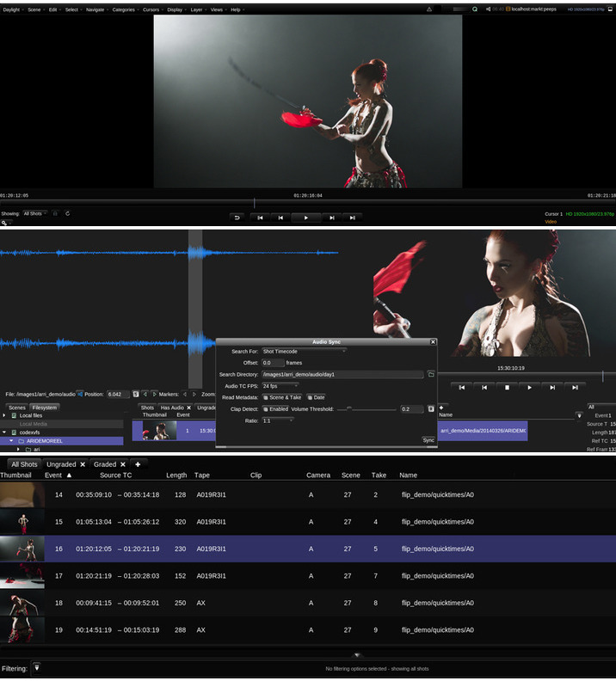This screenshot has height=687, width=616.
Task: Toggle the Date metadata checkbox
Action: click(x=310, y=397)
